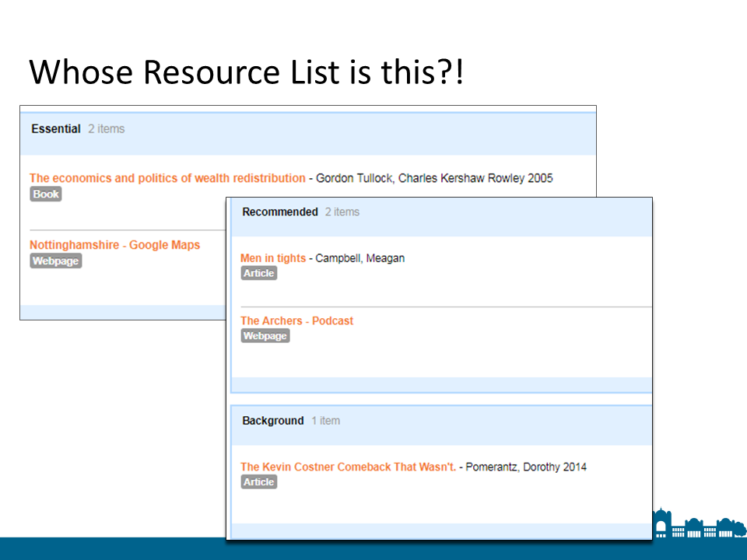Click the '1 item' count beside Background
Viewport: 747px width, 560px height.
pos(326,421)
